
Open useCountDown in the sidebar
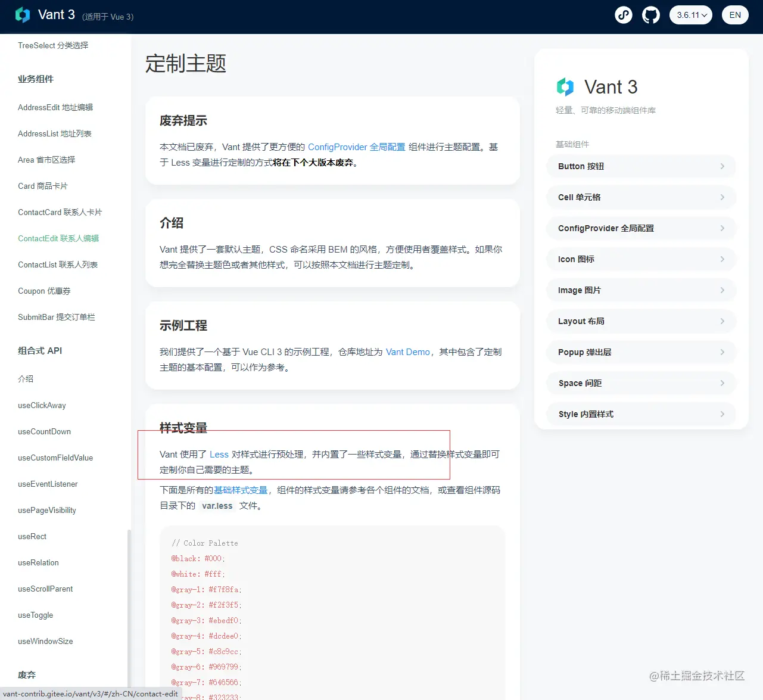point(44,431)
